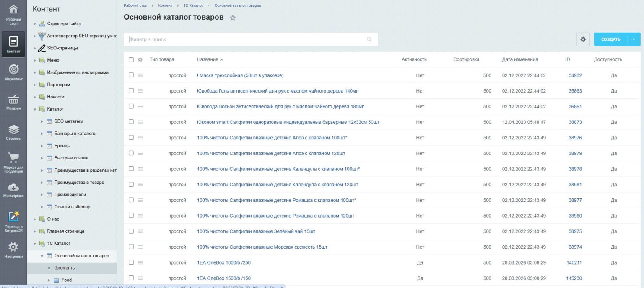Screen dimensions: 644x288
Task: Check the row for Ромашка с клапаном 120шт
Action: (131, 215)
